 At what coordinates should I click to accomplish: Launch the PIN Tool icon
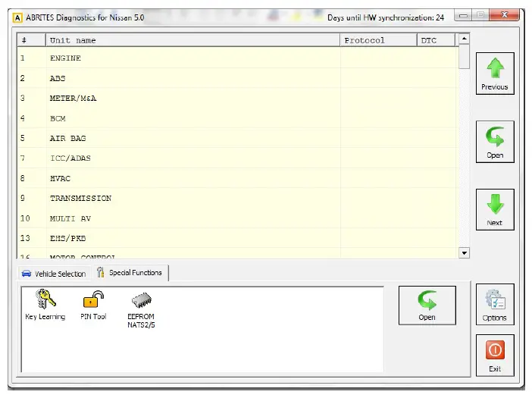tap(93, 304)
